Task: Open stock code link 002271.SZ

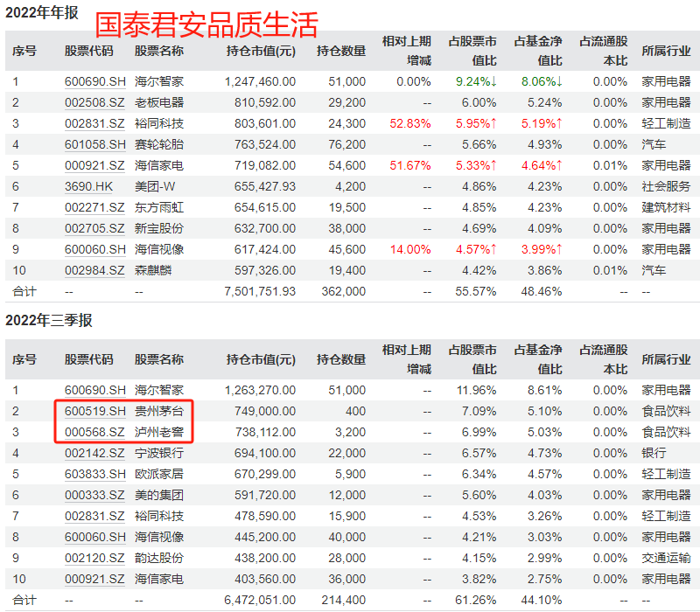Action: [x=94, y=207]
